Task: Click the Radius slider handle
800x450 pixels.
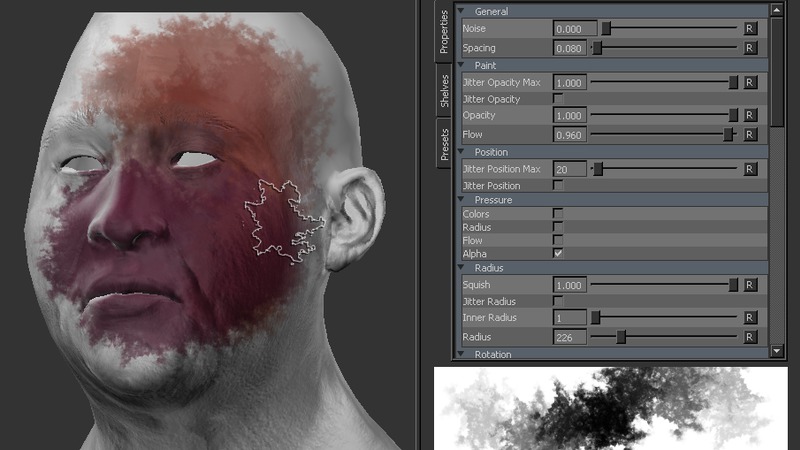Action: (621, 337)
